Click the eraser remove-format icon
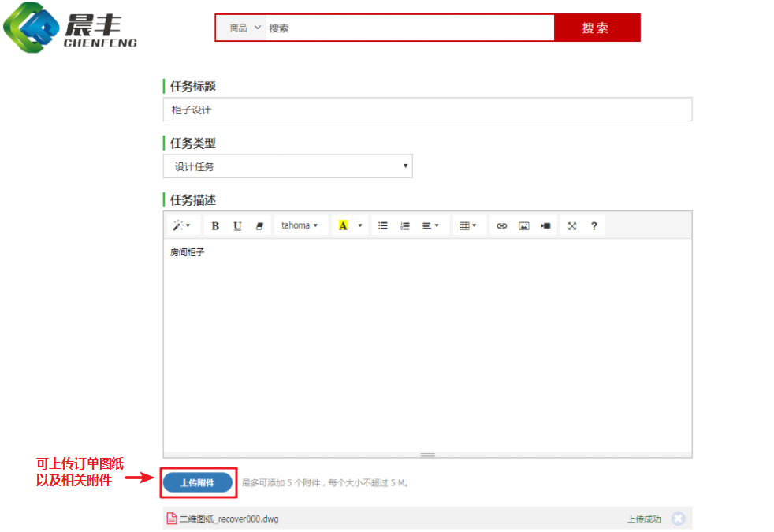Viewport: 774px width, 532px height. pyautogui.click(x=259, y=225)
